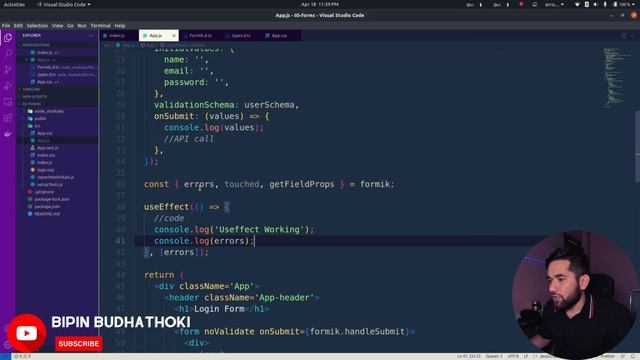The width and height of the screenshot is (640, 360).
Task: Open the clock showing Apr 18
Action: click(320, 4)
